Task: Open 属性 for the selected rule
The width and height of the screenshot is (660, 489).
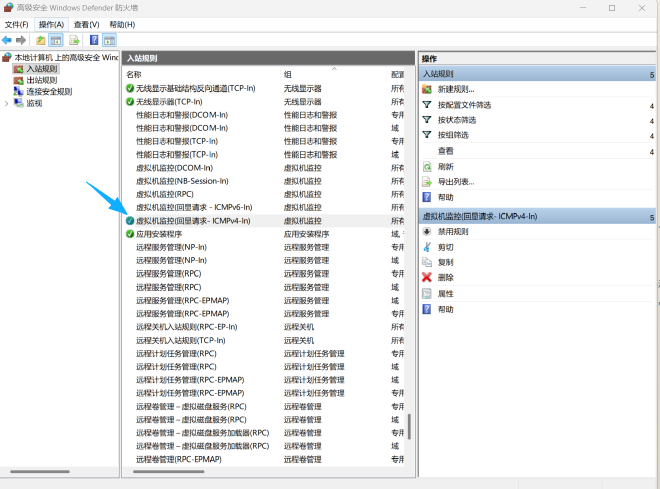Action: point(445,293)
